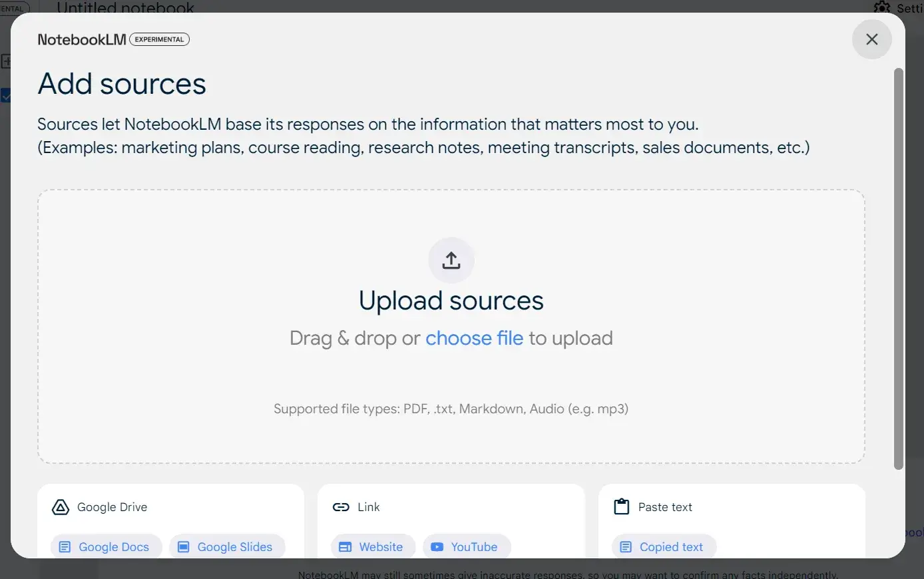Click the '(Examples: marketing plans' text line
Viewport: 924px width, 579px height.
click(423, 148)
